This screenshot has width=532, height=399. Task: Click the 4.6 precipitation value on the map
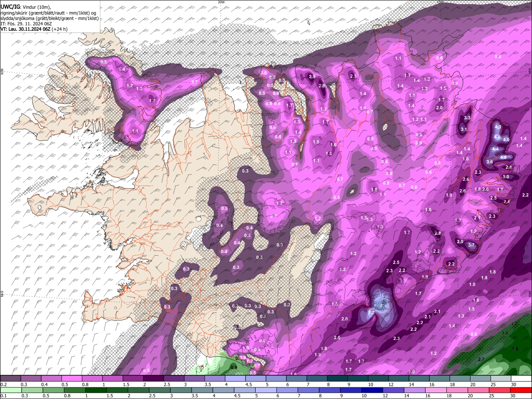pyautogui.click(x=497, y=137)
